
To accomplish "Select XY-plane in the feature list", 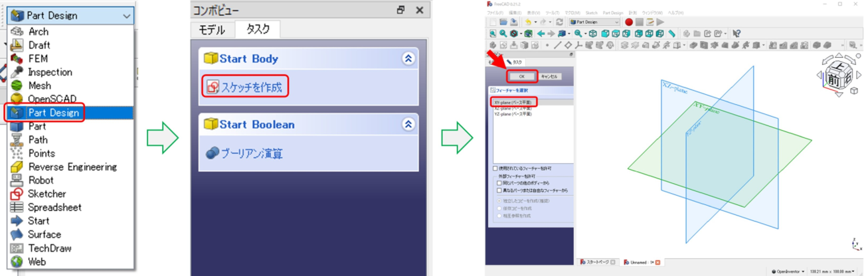I will click(x=510, y=103).
